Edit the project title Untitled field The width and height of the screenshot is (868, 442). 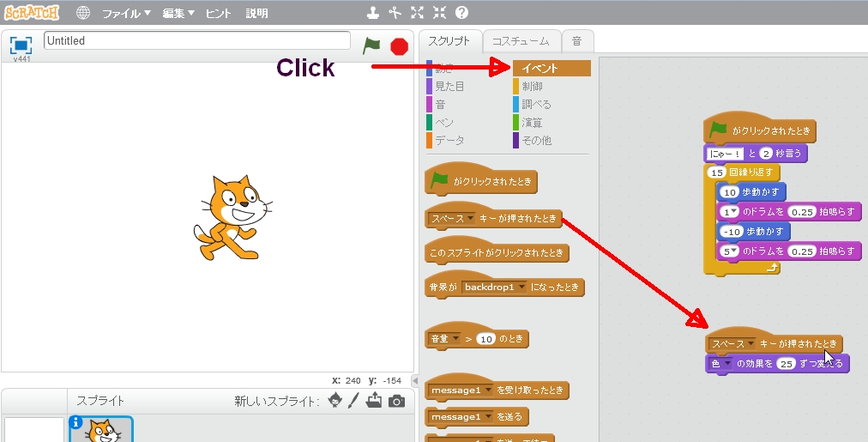click(x=197, y=40)
